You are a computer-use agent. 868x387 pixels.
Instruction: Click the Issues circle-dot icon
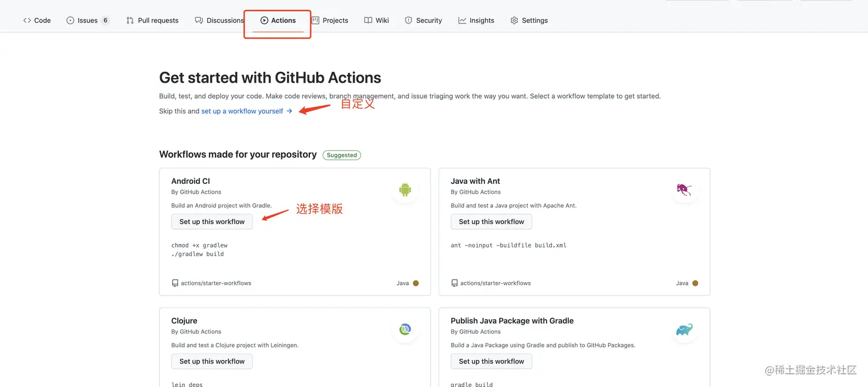pos(70,20)
